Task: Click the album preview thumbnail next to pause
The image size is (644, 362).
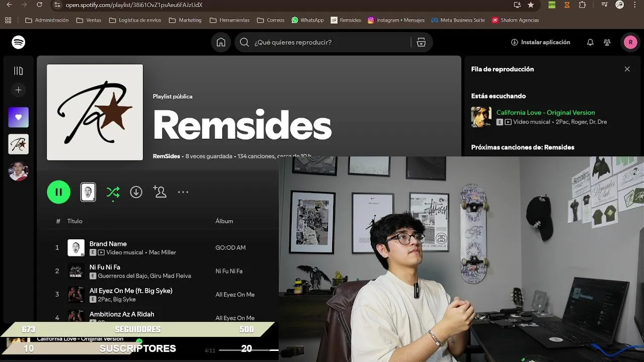Action: 88,192
